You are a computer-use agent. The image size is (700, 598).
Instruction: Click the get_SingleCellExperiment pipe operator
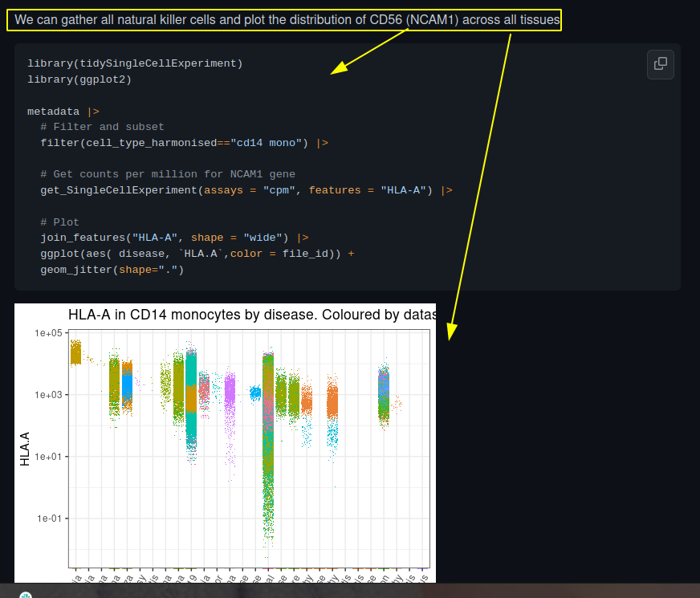(446, 189)
